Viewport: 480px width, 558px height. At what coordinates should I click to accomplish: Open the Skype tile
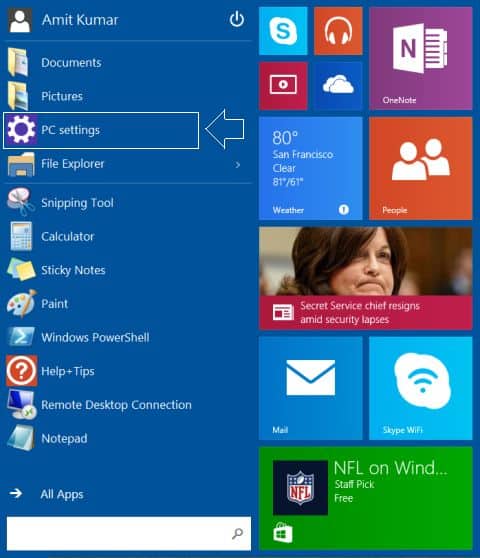[x=283, y=31]
